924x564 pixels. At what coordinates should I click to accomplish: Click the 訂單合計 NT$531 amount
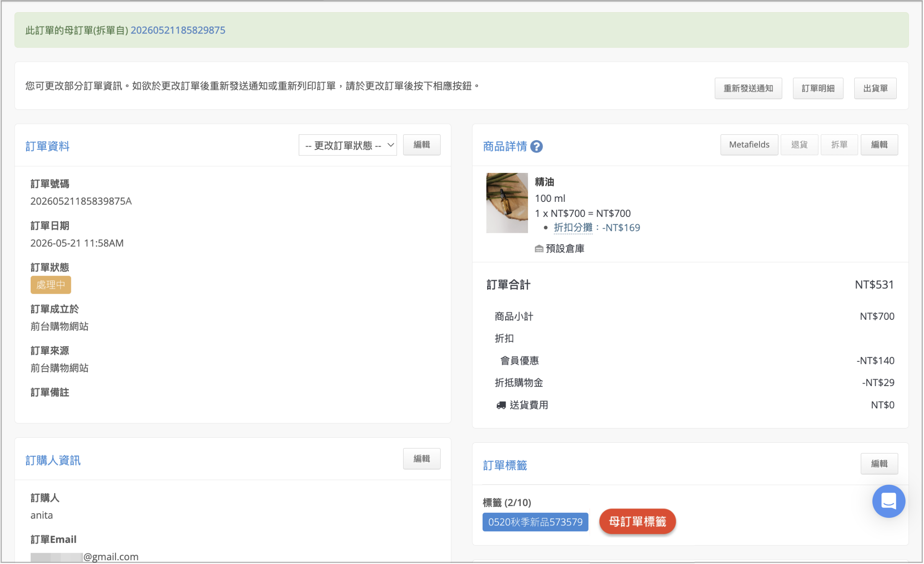(x=874, y=285)
